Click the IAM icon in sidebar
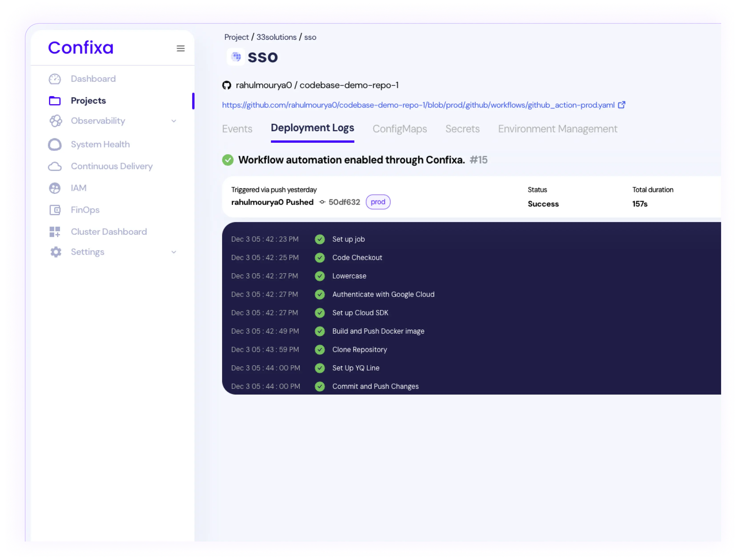Image resolution: width=738 pixels, height=560 pixels. pos(55,188)
